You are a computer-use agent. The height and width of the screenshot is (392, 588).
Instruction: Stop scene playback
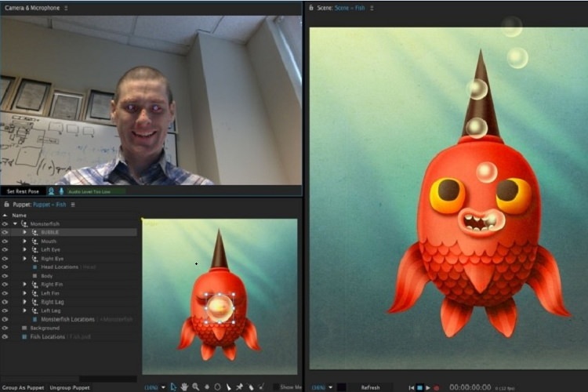[419, 387]
